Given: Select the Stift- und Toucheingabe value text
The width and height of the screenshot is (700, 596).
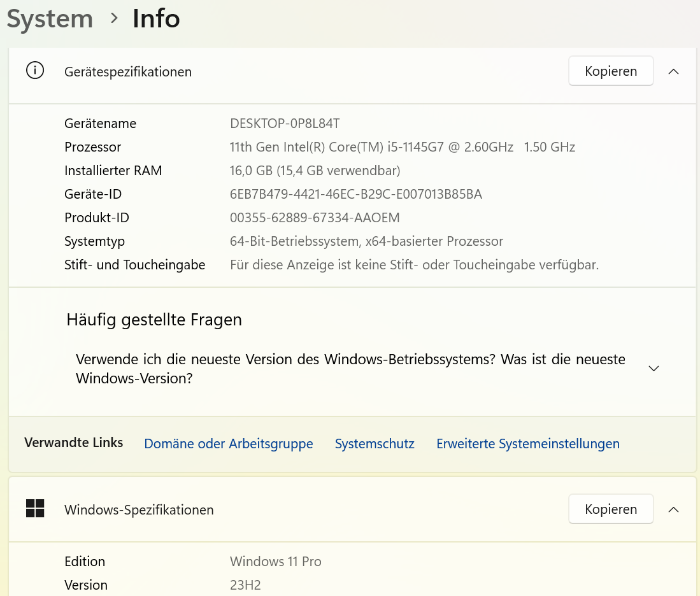Looking at the screenshot, I should coord(414,265).
